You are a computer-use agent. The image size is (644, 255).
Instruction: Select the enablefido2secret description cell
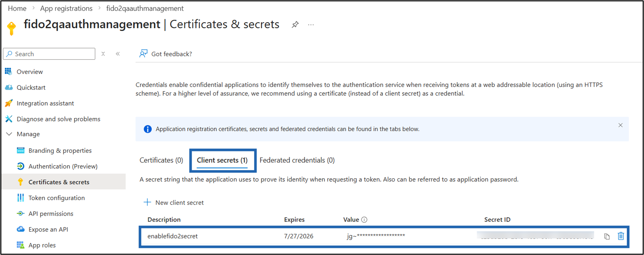[x=172, y=236]
